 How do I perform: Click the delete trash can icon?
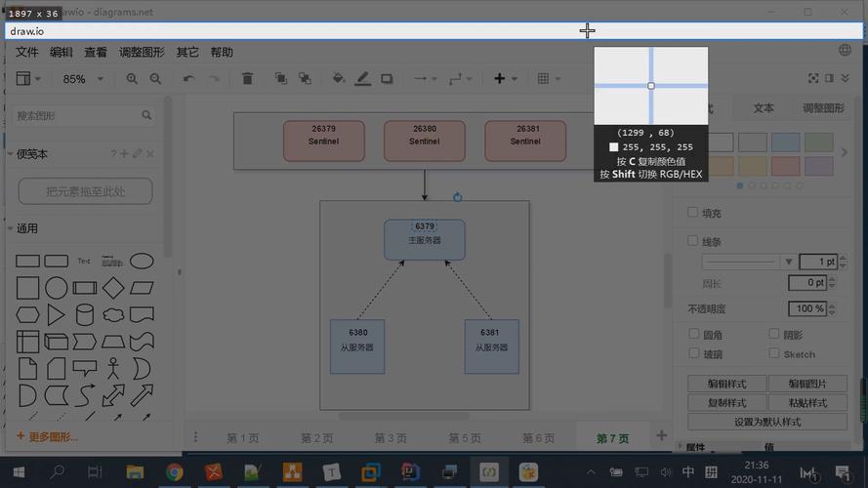tap(247, 78)
